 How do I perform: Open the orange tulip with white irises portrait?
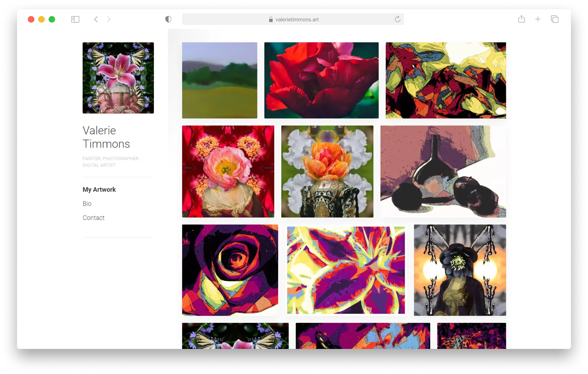(x=327, y=171)
